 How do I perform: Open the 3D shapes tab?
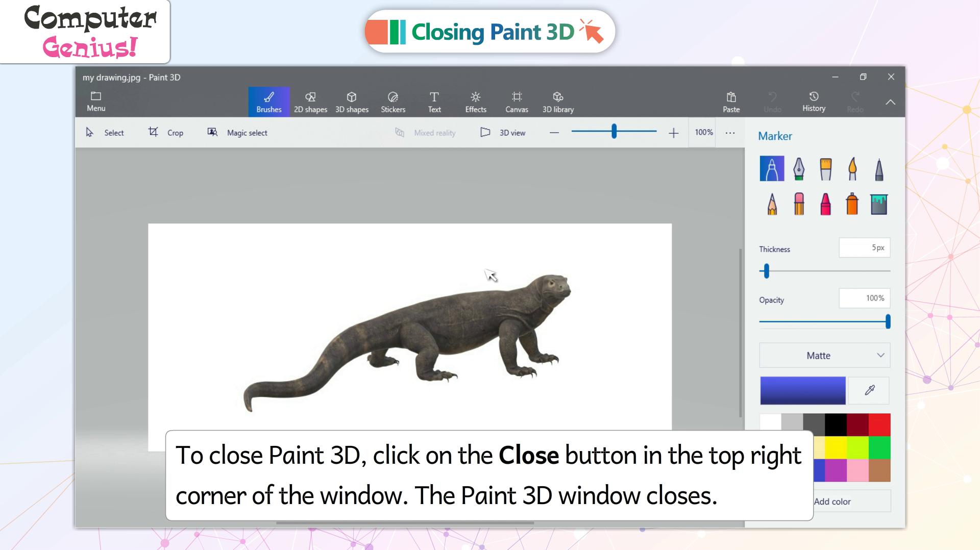coord(352,102)
